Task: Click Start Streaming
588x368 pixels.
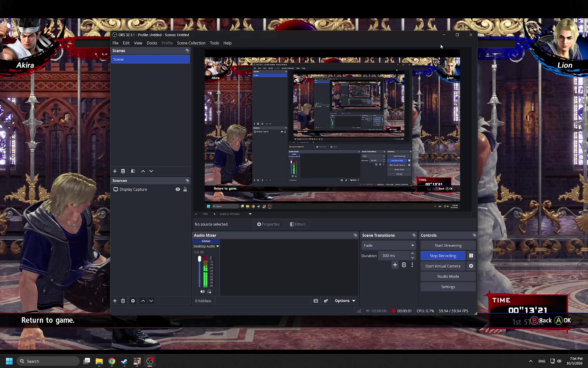Action: coord(448,245)
